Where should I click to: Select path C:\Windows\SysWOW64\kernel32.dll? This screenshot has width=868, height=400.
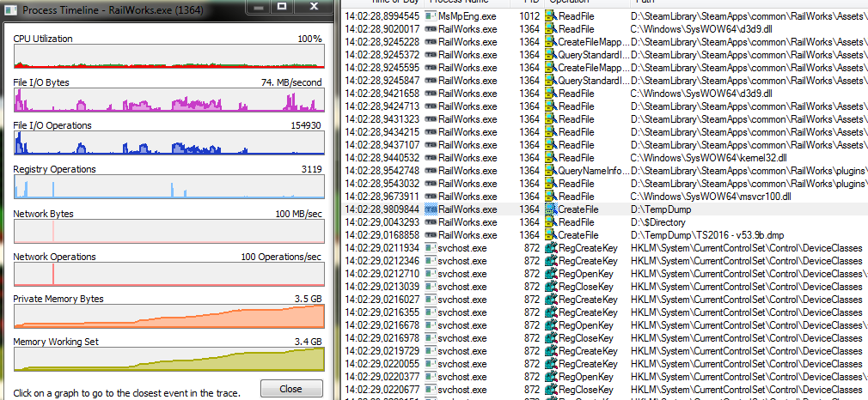click(708, 158)
